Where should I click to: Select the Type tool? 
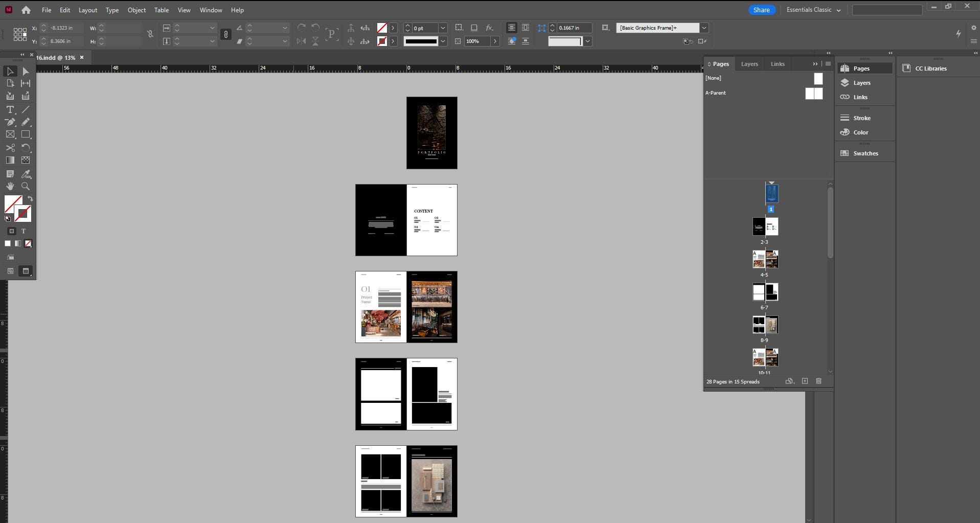coord(10,109)
